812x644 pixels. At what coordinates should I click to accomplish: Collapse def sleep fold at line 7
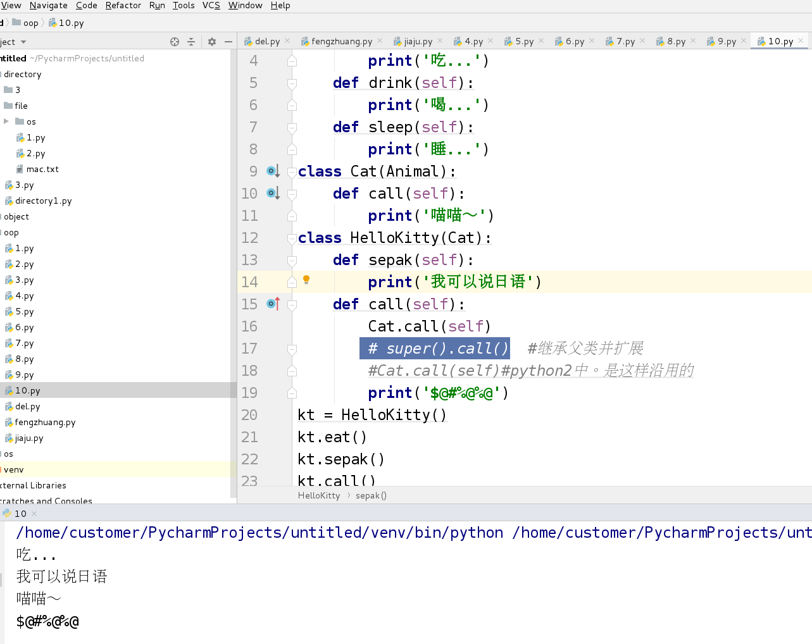292,127
